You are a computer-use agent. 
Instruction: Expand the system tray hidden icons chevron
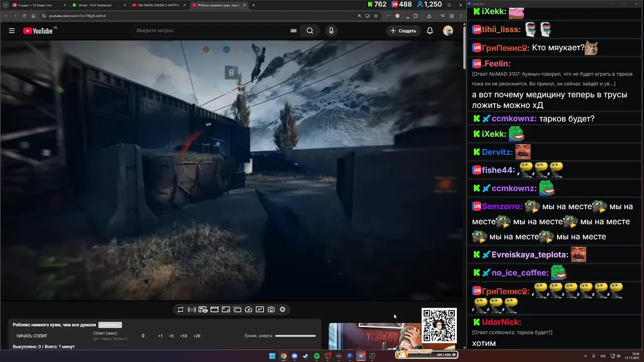(586, 356)
